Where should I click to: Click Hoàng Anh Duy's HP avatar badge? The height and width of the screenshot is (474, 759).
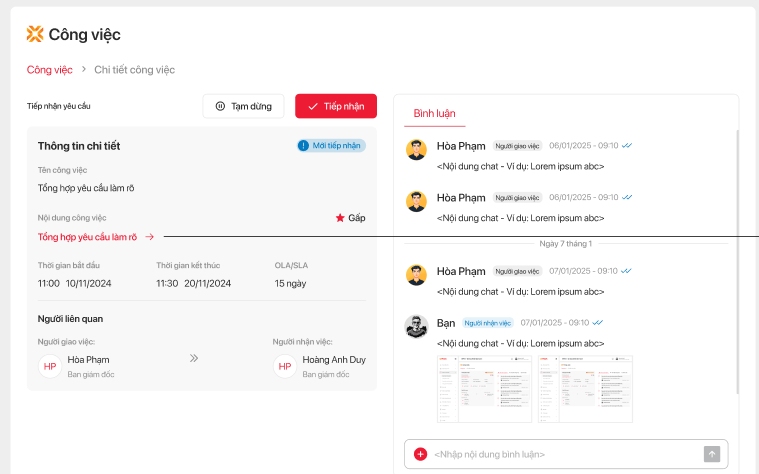pos(285,367)
